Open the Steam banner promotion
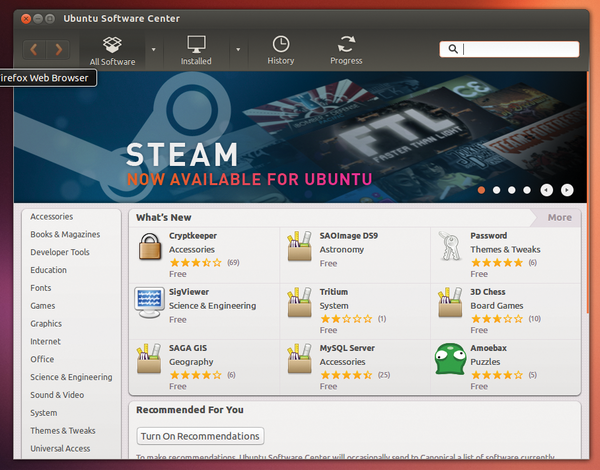 [300, 137]
